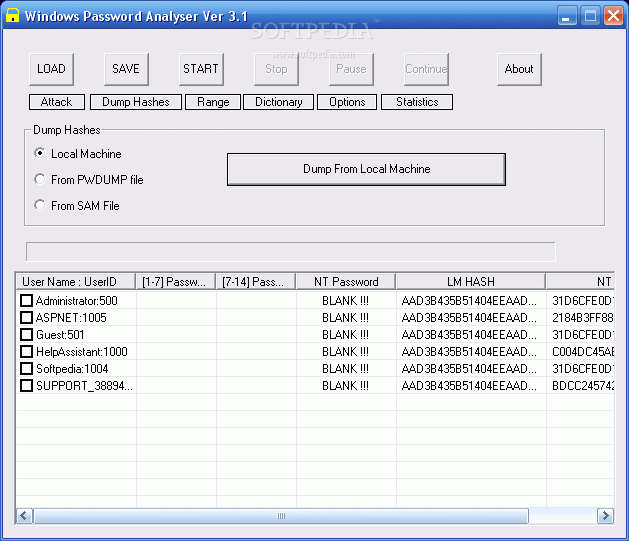The height and width of the screenshot is (541, 629).
Task: Select the Softpedia:1004 row name
Action: pos(72,369)
